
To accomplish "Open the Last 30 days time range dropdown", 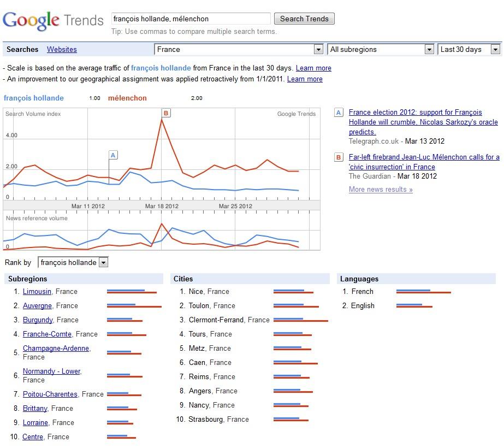I will tap(469, 49).
